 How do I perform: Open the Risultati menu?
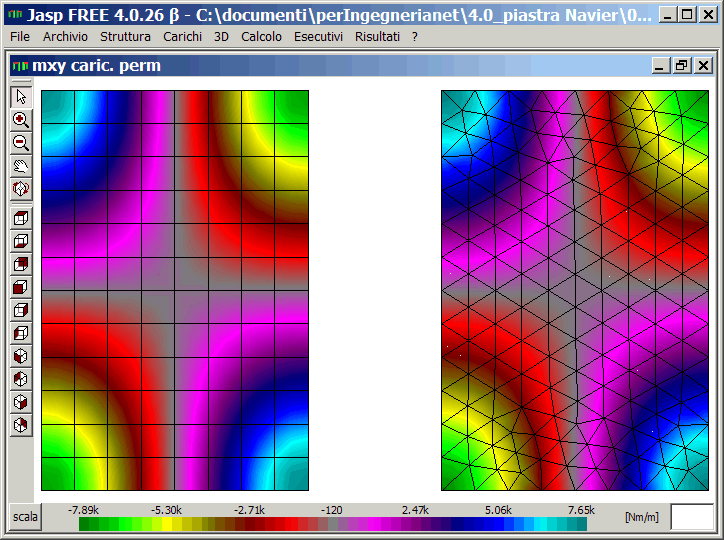pyautogui.click(x=377, y=36)
